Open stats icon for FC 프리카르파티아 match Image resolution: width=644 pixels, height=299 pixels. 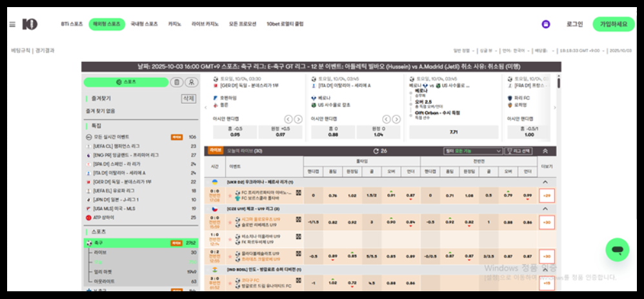(x=299, y=193)
